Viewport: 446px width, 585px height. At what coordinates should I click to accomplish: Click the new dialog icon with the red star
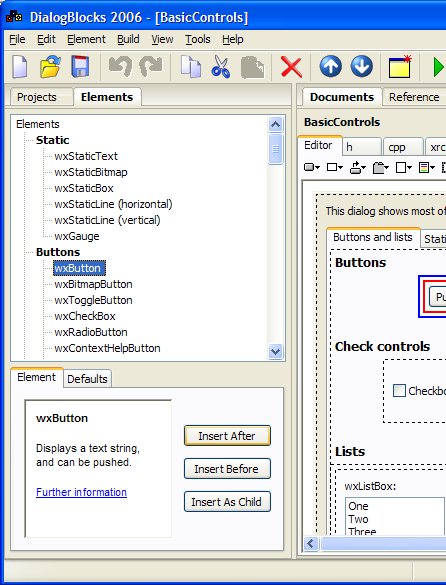pos(400,66)
